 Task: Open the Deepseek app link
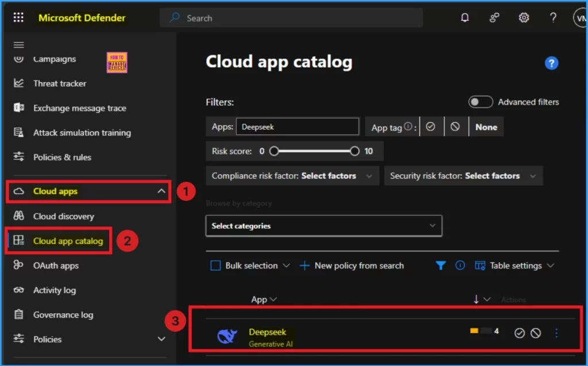pyautogui.click(x=268, y=332)
